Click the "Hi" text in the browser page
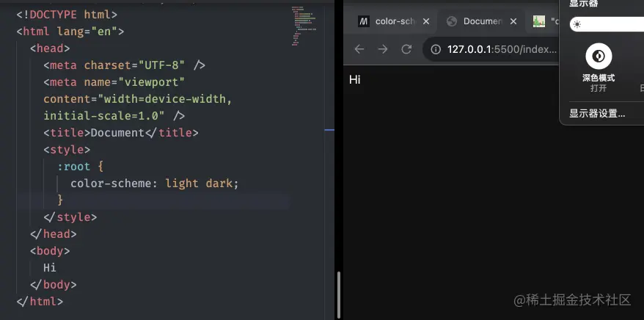644x320 pixels. click(x=355, y=80)
